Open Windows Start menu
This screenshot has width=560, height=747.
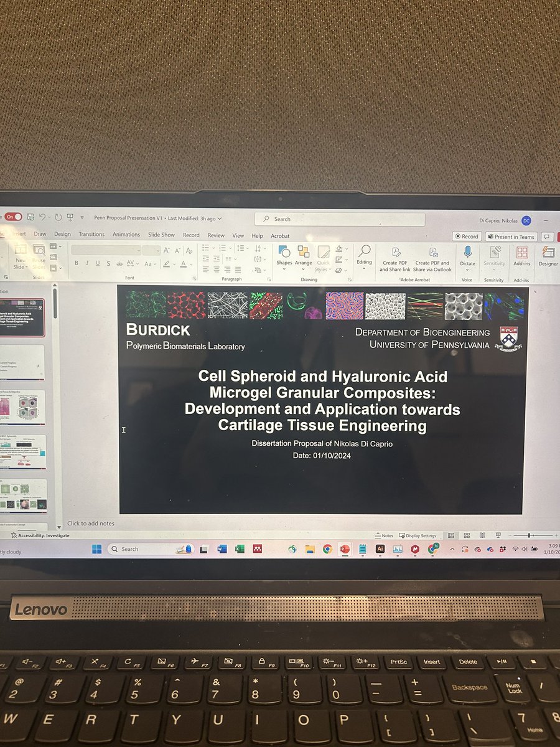pos(96,549)
